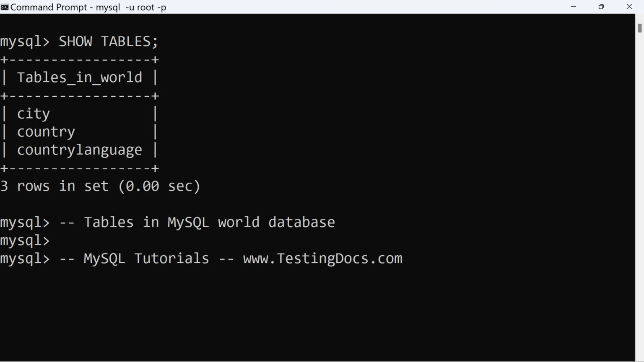
Task: Select the 0.00 sec timing text
Action: (x=160, y=186)
